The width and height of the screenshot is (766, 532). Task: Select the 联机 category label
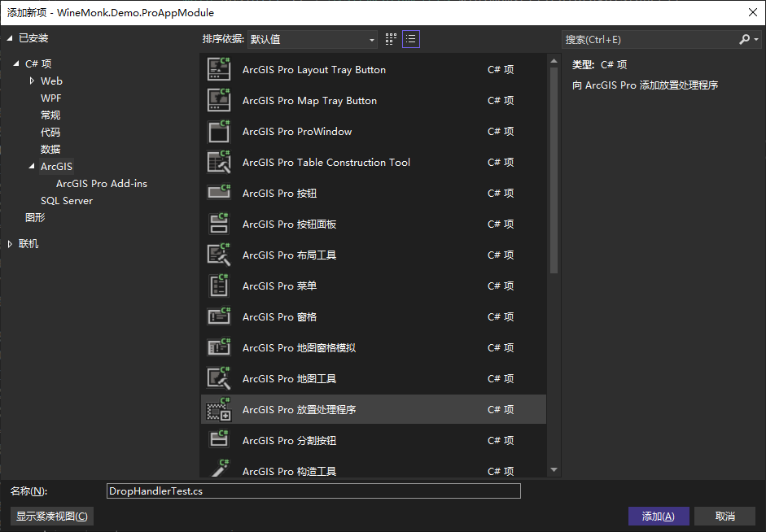click(28, 243)
